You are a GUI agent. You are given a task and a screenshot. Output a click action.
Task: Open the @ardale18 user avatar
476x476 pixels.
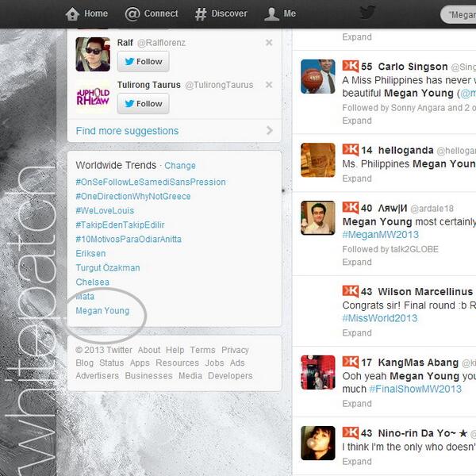pyautogui.click(x=318, y=218)
